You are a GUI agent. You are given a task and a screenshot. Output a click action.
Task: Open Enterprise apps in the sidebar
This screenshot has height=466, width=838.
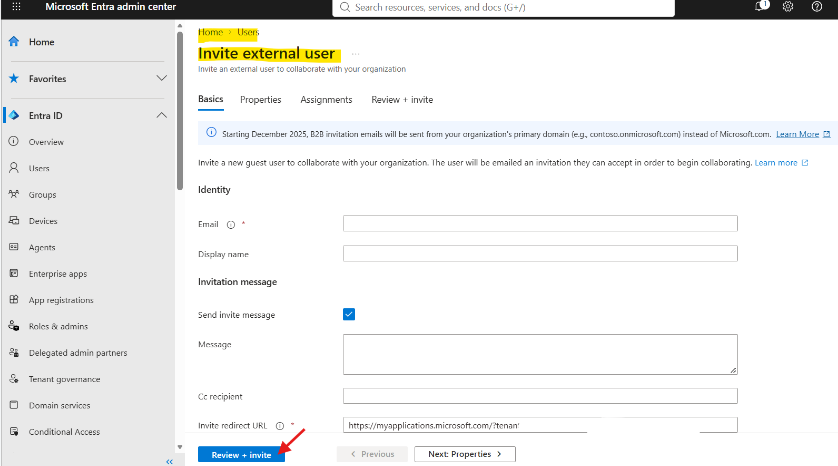click(58, 274)
